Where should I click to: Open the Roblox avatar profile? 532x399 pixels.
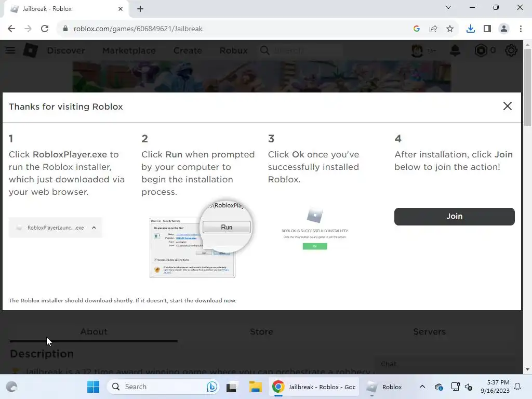[417, 50]
